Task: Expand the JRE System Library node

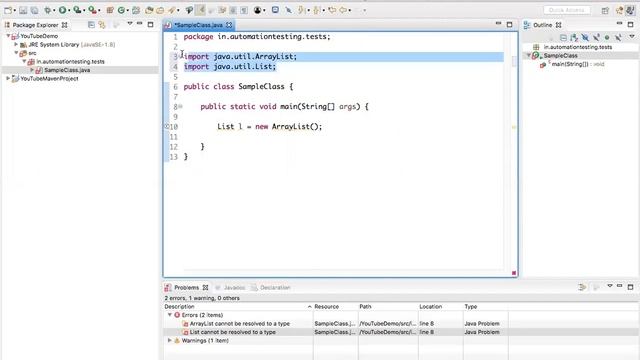Action: point(16,44)
